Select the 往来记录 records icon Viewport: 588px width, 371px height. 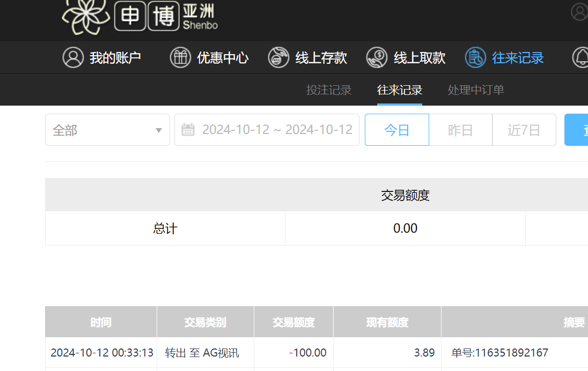(x=475, y=57)
